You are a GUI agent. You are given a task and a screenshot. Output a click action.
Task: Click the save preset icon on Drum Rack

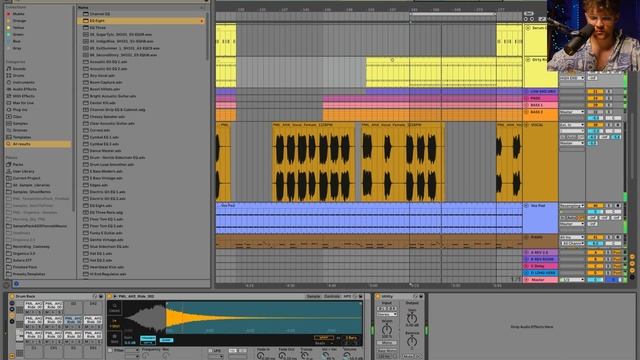(x=101, y=296)
